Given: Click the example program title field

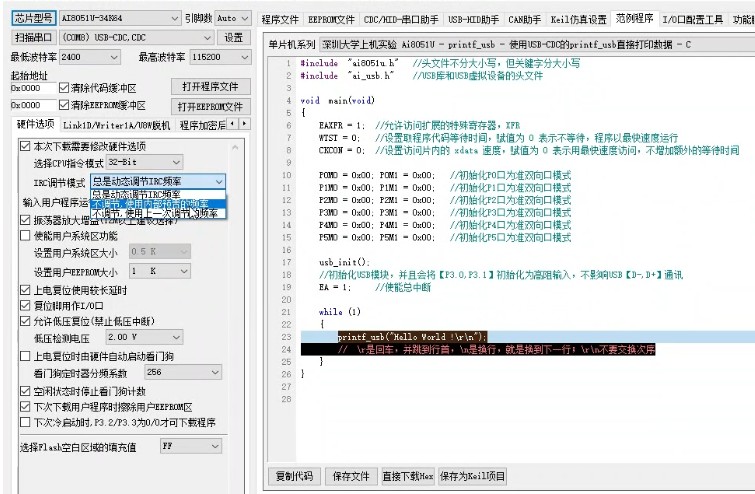Looking at the screenshot, I should tap(537, 44).
